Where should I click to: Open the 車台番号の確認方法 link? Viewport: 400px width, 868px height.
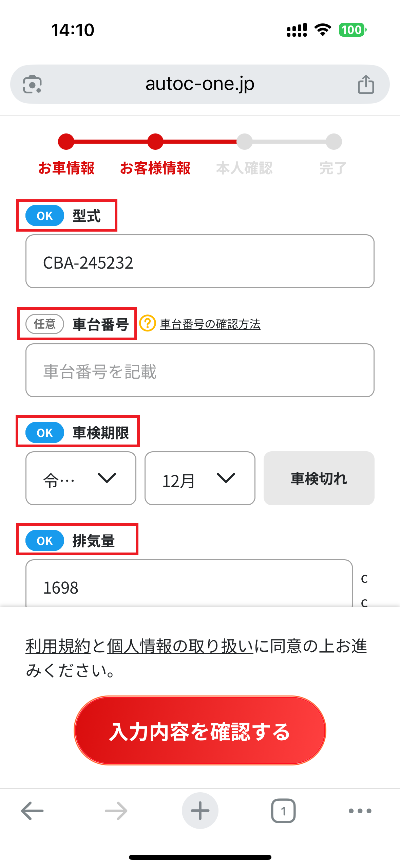(210, 324)
